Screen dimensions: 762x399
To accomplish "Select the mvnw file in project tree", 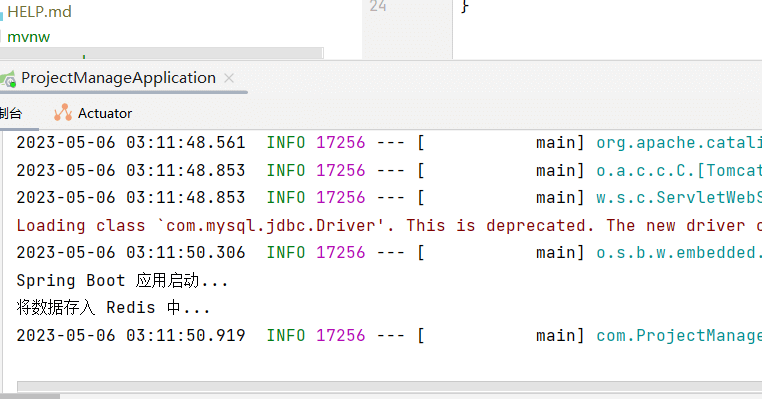I will tap(29, 37).
